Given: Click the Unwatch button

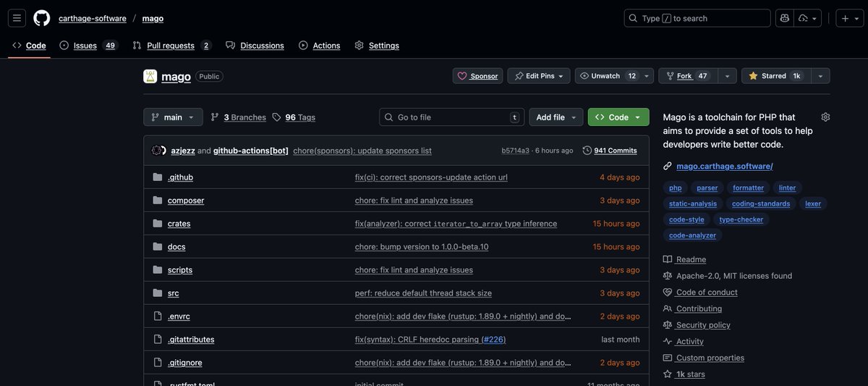Looking at the screenshot, I should [x=607, y=76].
